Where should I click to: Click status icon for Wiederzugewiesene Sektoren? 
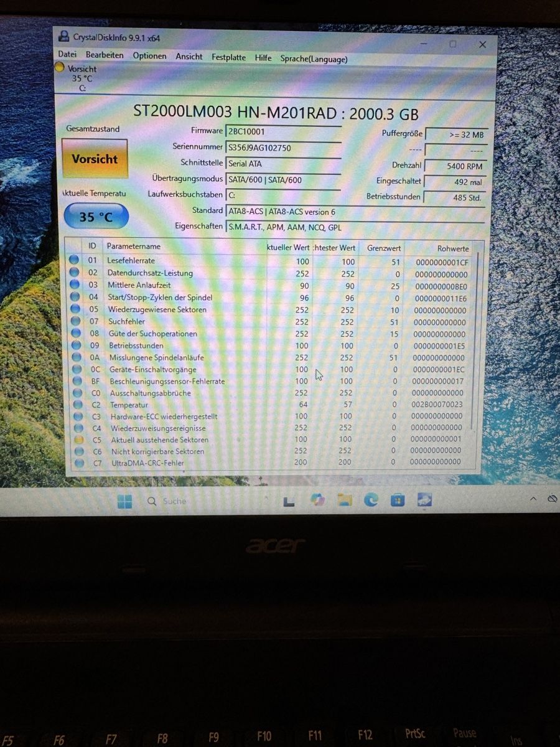pyautogui.click(x=75, y=309)
